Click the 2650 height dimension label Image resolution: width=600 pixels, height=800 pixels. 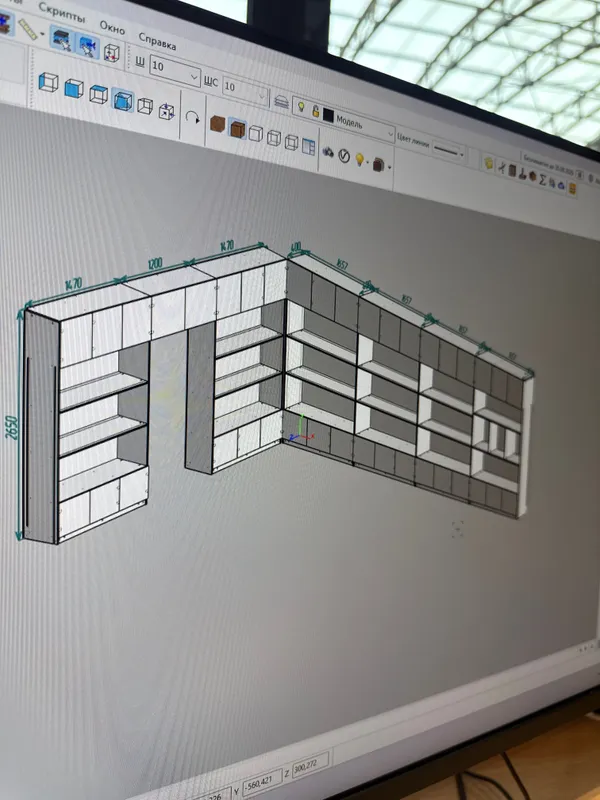(12, 428)
